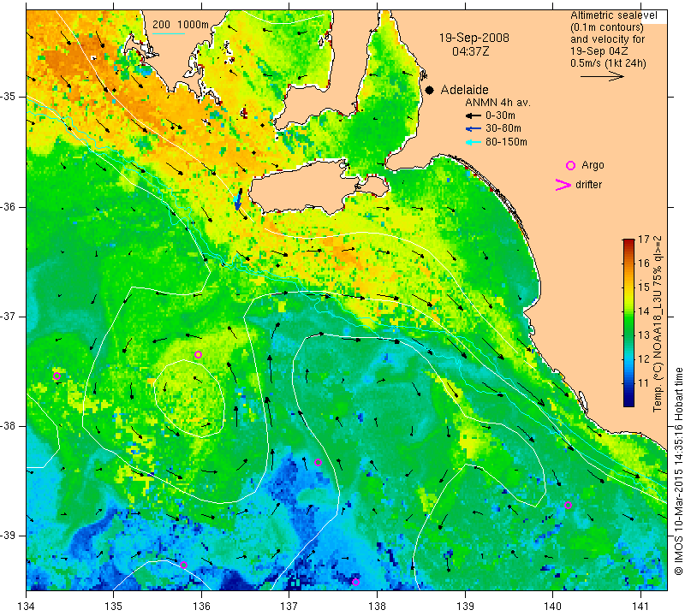Screen dimensions: 685x616
Task: Click the Argo float marker near 136E 37.3S
Action: tap(198, 354)
